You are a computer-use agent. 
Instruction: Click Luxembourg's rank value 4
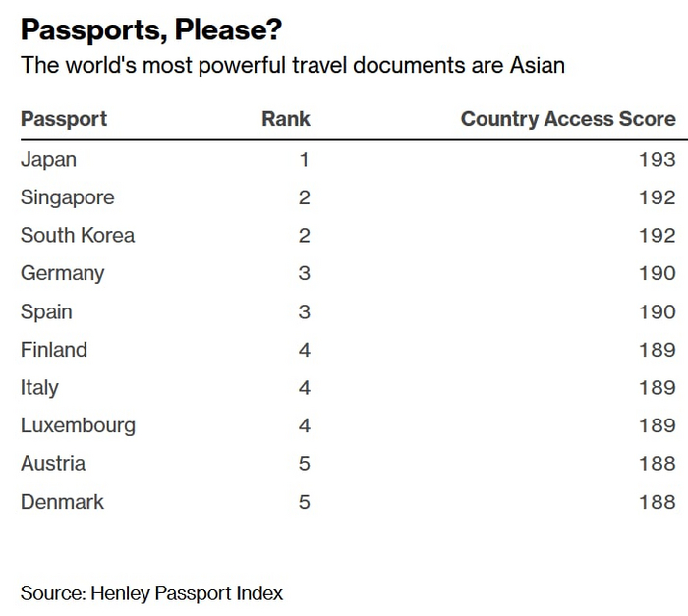coord(304,425)
